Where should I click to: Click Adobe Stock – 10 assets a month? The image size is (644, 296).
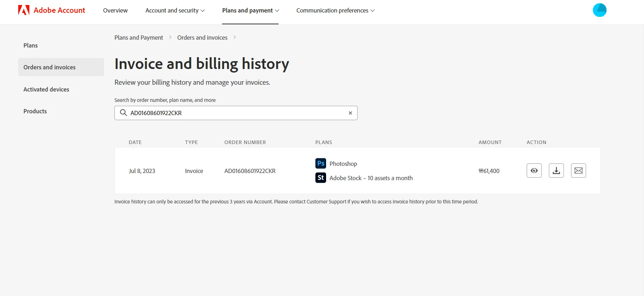point(371,178)
